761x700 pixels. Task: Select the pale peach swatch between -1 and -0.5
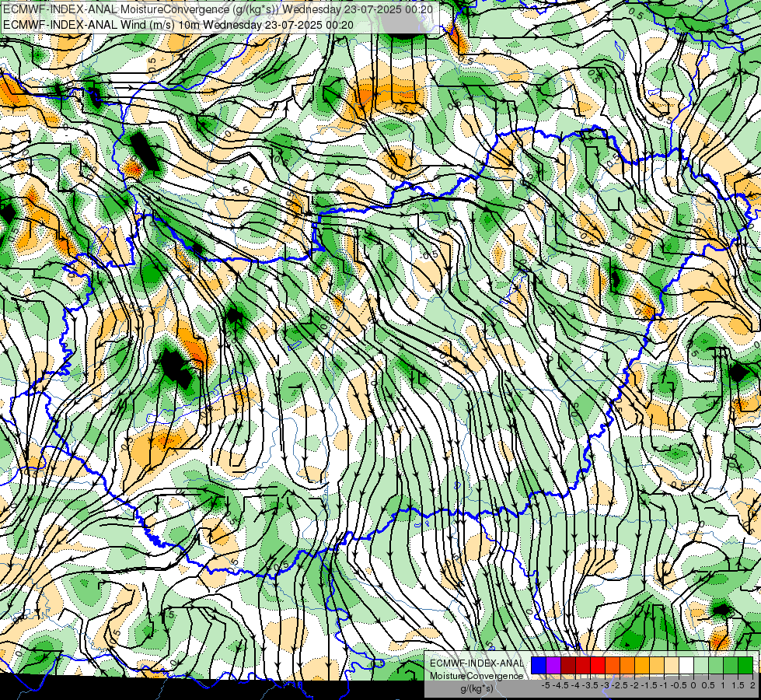pos(672,666)
